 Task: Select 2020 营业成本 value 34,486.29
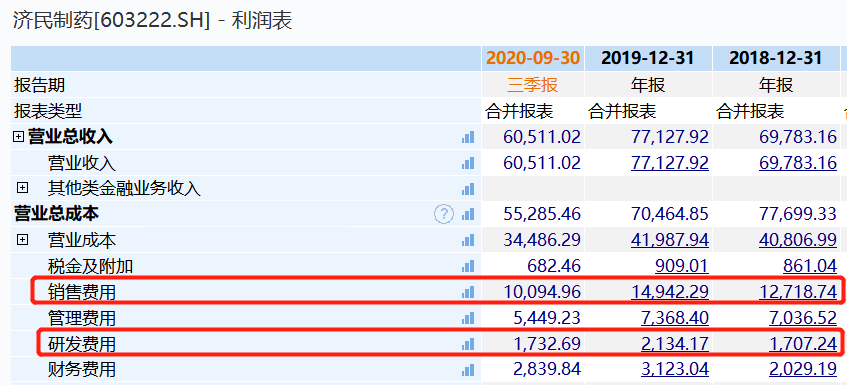click(x=542, y=240)
